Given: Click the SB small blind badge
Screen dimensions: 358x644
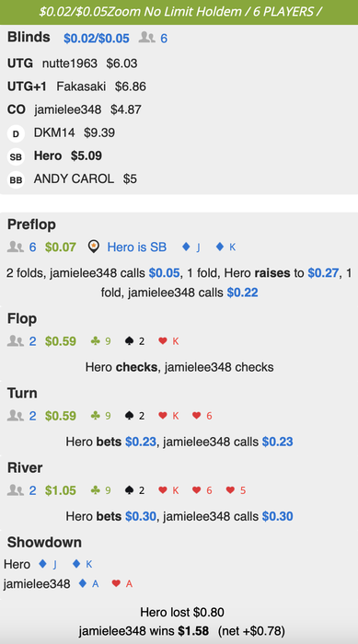Looking at the screenshot, I should pyautogui.click(x=16, y=157).
